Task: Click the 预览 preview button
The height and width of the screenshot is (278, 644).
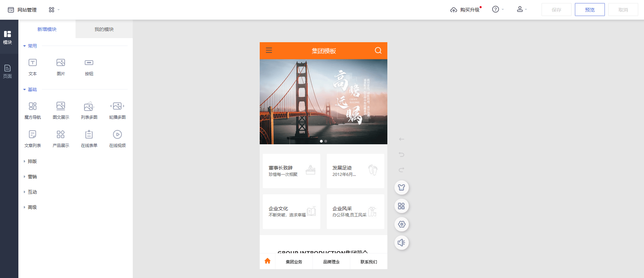Action: [590, 10]
